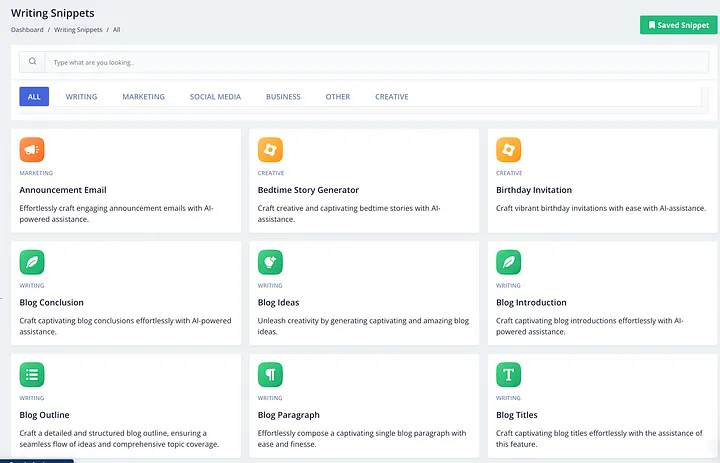Open the Blog Outline title

coord(44,415)
